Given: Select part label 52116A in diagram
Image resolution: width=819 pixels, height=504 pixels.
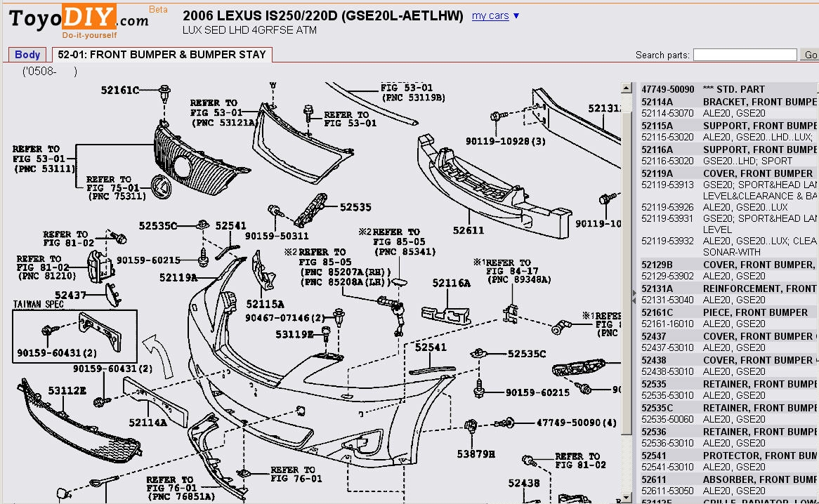Looking at the screenshot, I should tap(451, 283).
